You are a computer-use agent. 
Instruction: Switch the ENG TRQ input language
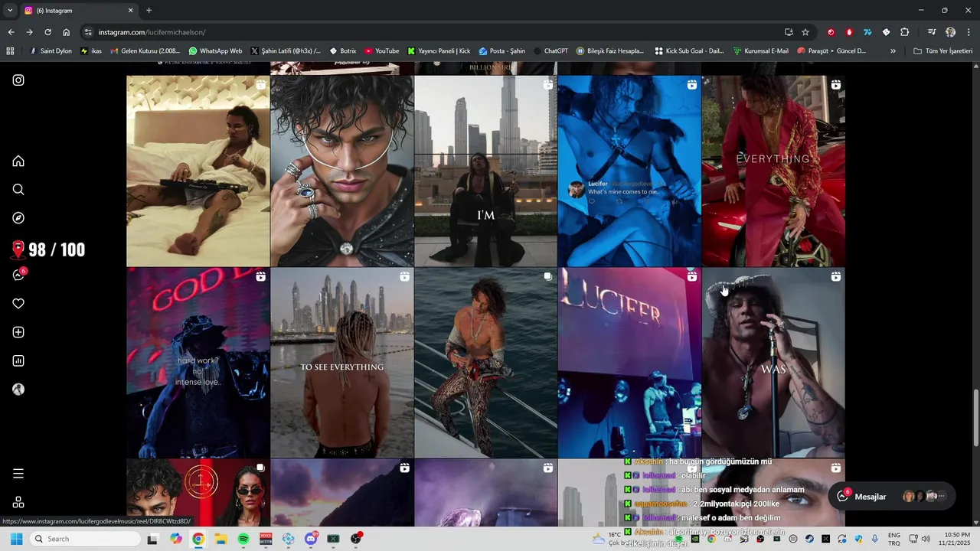click(x=894, y=539)
